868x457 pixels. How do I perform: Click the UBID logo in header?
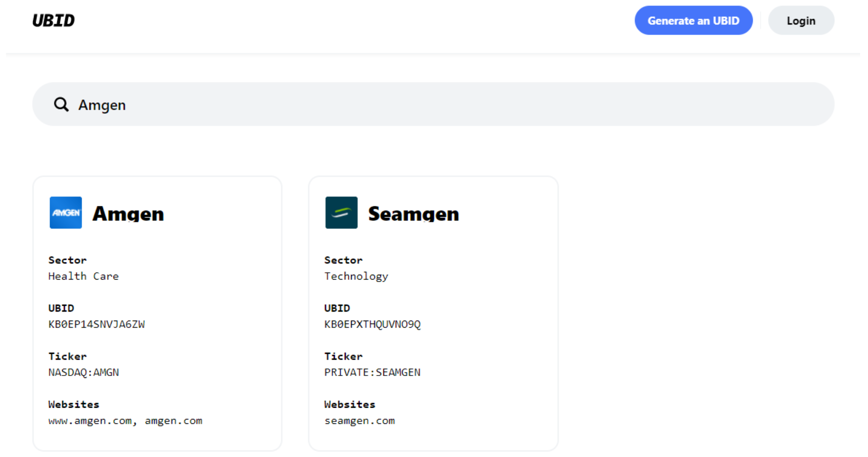(x=53, y=20)
